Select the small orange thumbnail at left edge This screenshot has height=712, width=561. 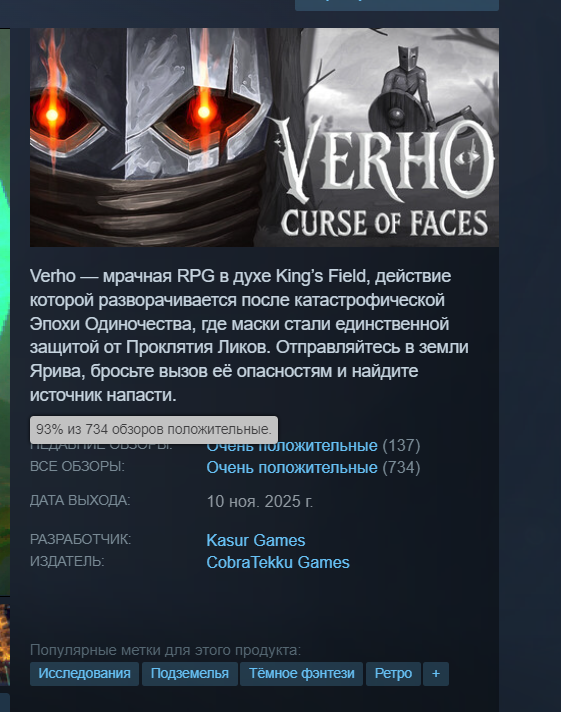coord(5,645)
